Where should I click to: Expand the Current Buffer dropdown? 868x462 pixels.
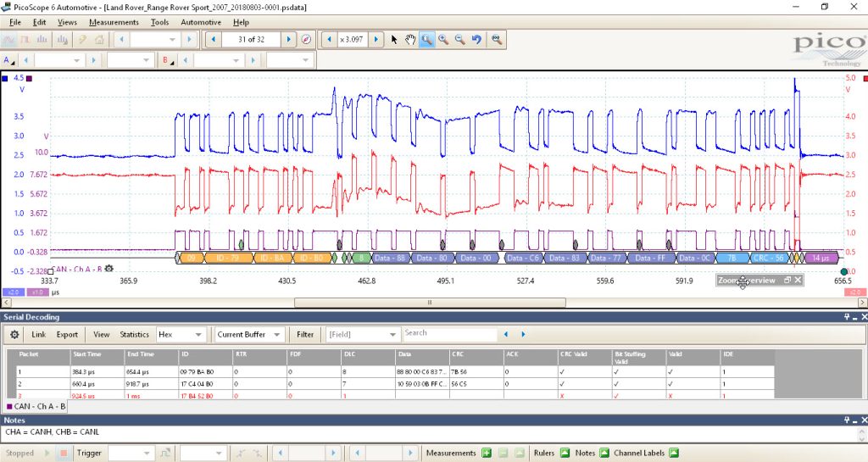(x=250, y=335)
